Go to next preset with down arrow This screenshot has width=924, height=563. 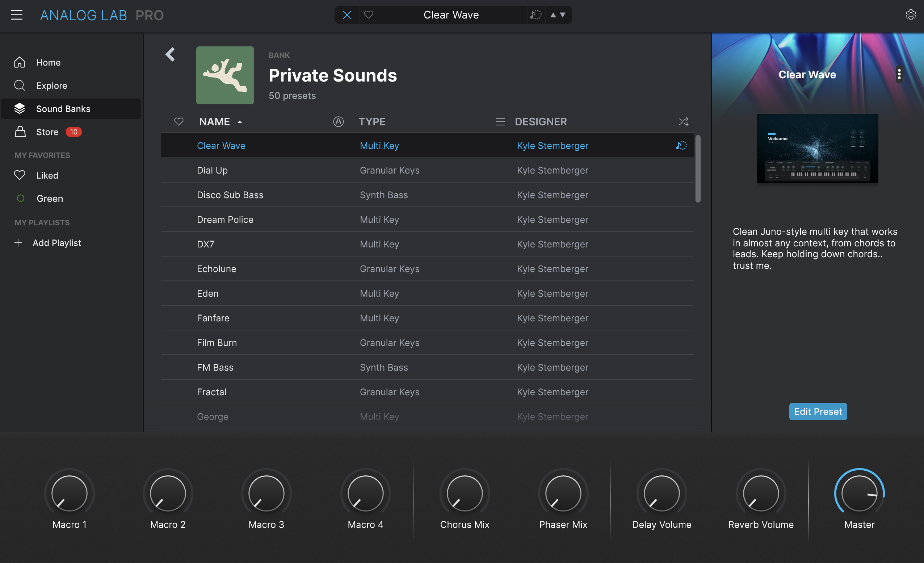[x=563, y=15]
